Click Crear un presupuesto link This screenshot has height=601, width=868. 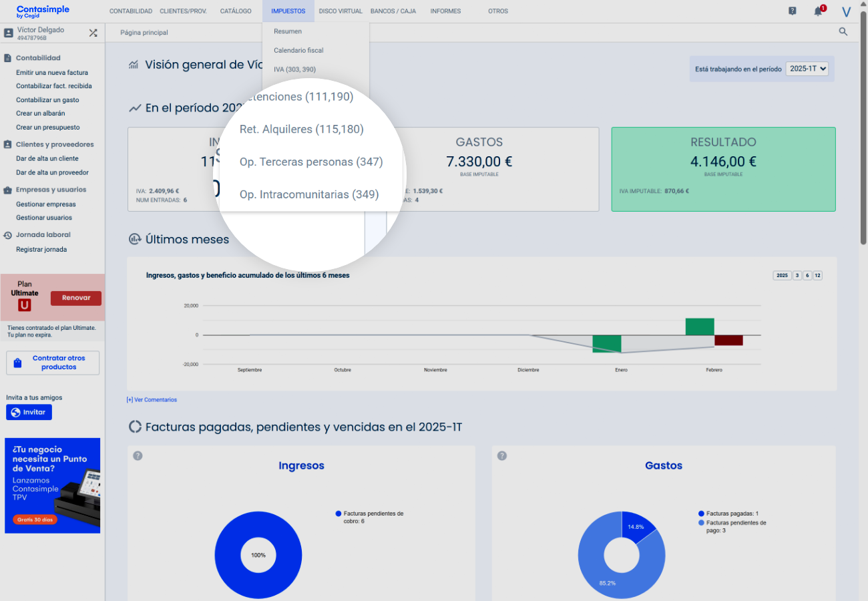click(48, 127)
